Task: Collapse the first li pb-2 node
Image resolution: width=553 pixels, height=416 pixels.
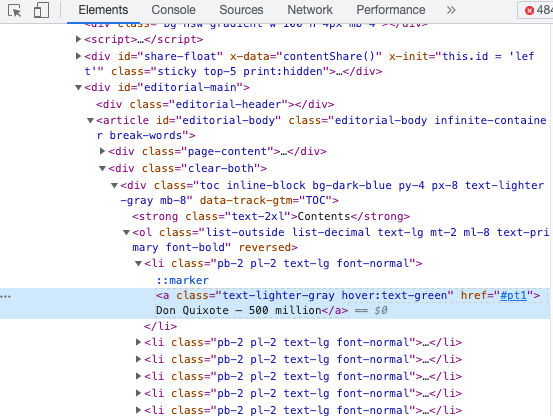Action: pos(138,264)
